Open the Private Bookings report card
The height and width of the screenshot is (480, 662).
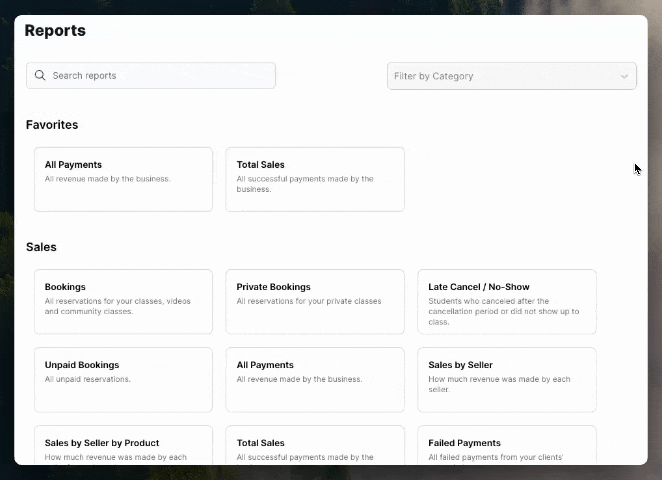[x=315, y=301]
